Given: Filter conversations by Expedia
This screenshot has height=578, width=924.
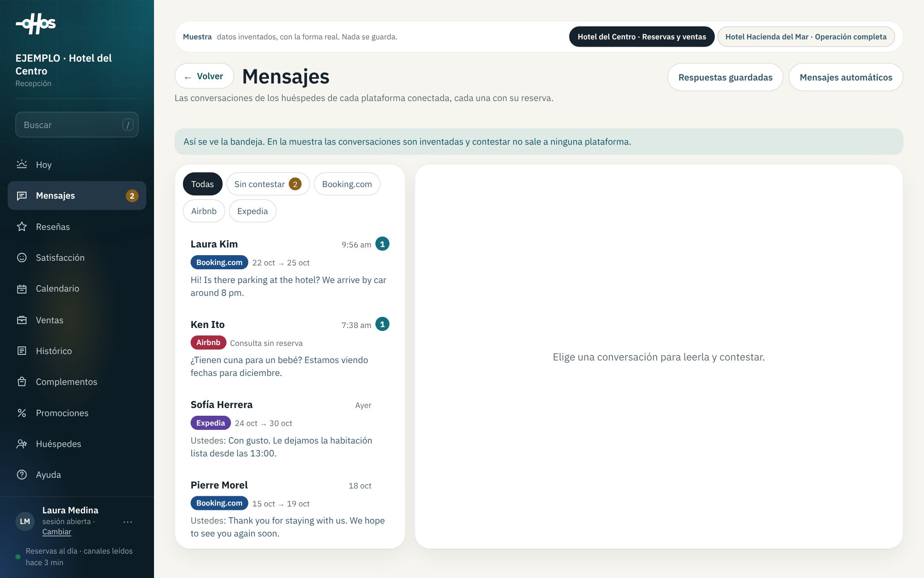Looking at the screenshot, I should pos(252,211).
